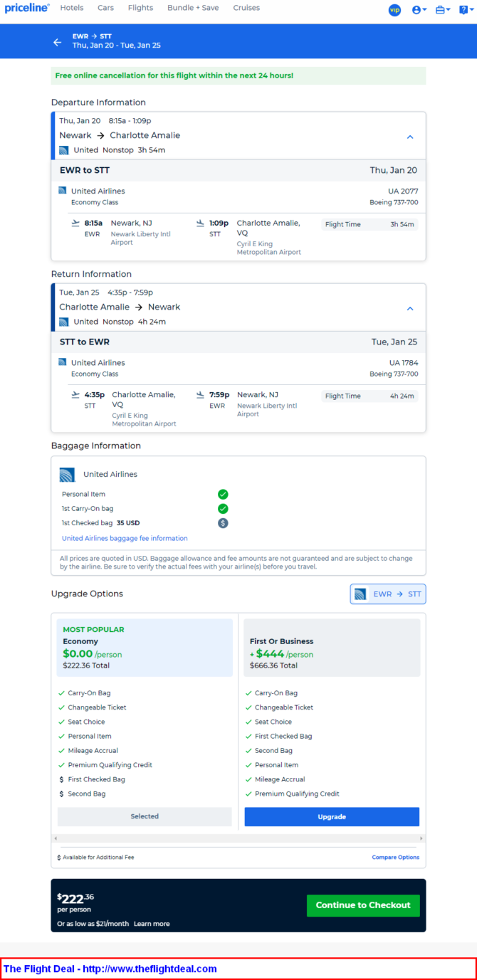Open the Flights tab

coord(140,8)
